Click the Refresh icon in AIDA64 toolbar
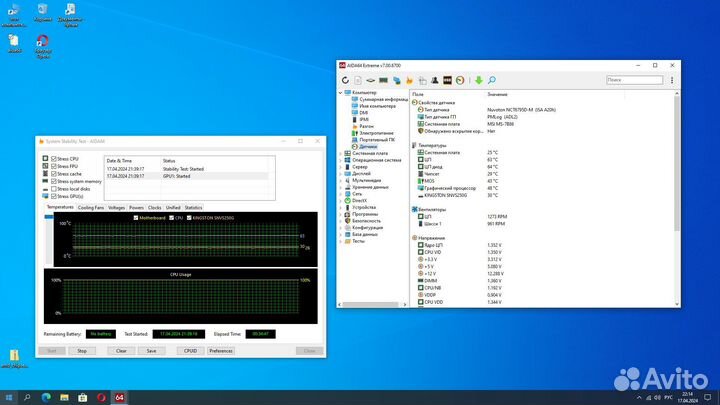The height and width of the screenshot is (405, 720). pos(346,80)
